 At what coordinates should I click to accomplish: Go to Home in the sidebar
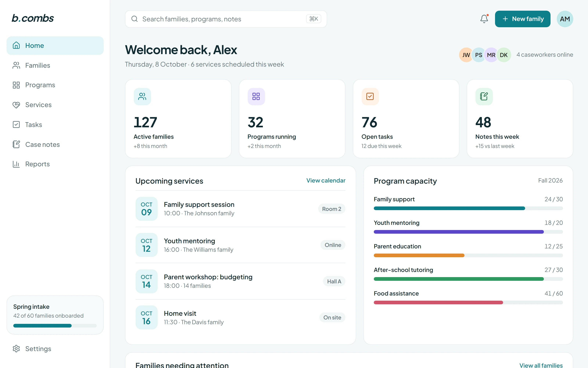[55, 45]
